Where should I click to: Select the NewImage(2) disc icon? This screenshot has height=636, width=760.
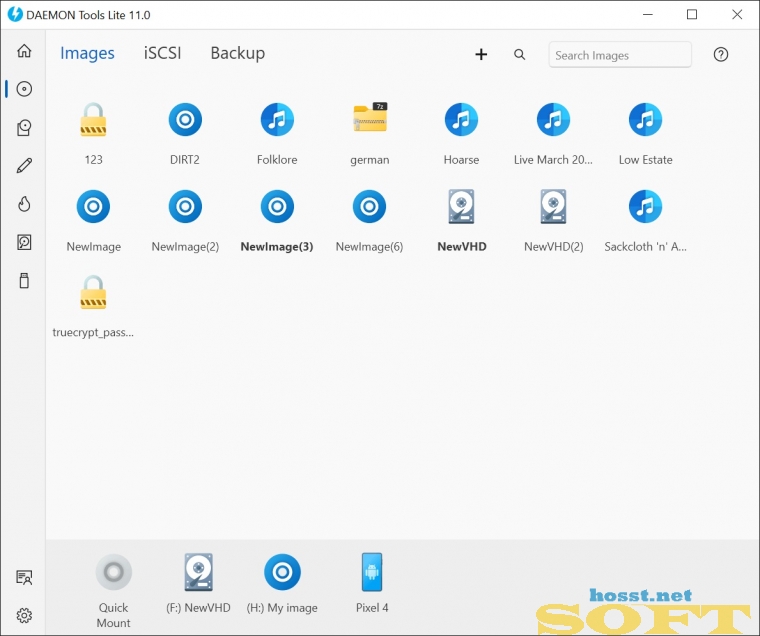pyautogui.click(x=185, y=207)
